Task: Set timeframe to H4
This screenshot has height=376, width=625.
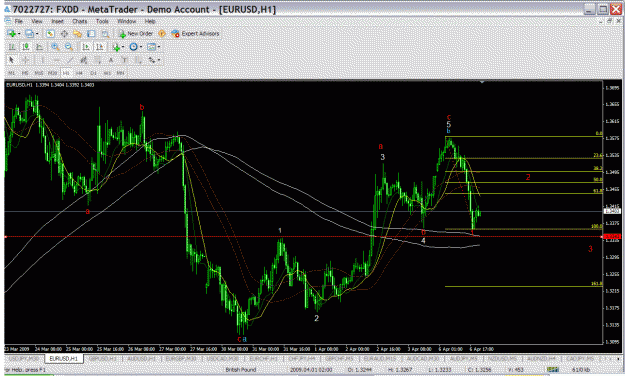Action: pyautogui.click(x=79, y=73)
